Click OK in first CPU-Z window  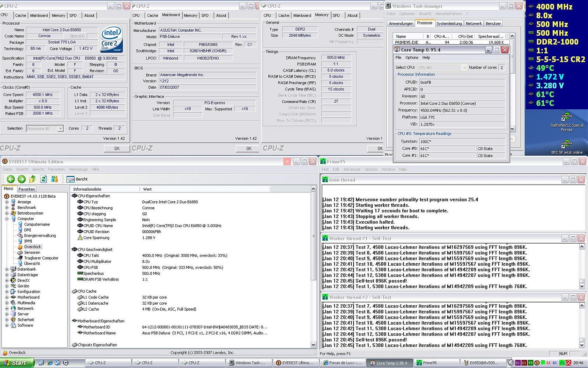pos(117,149)
